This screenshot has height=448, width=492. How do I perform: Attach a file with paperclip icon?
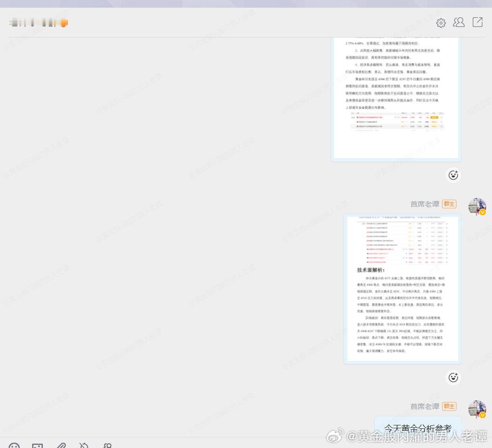tap(61, 445)
